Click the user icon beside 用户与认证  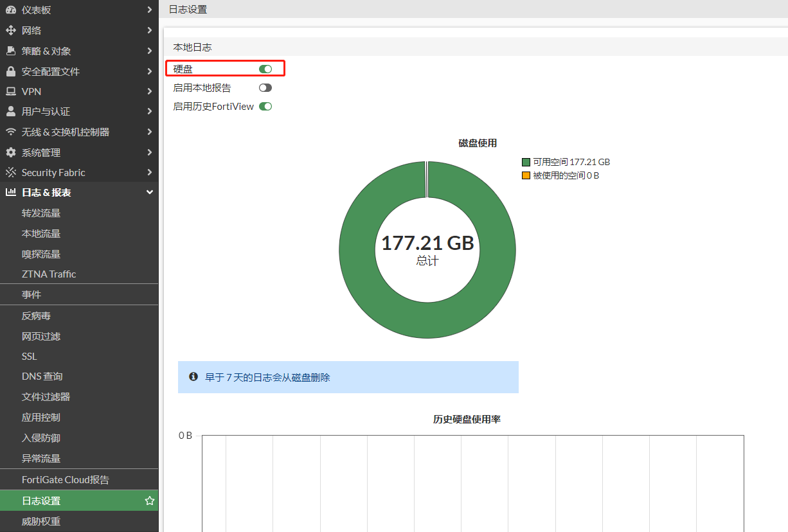(10, 111)
